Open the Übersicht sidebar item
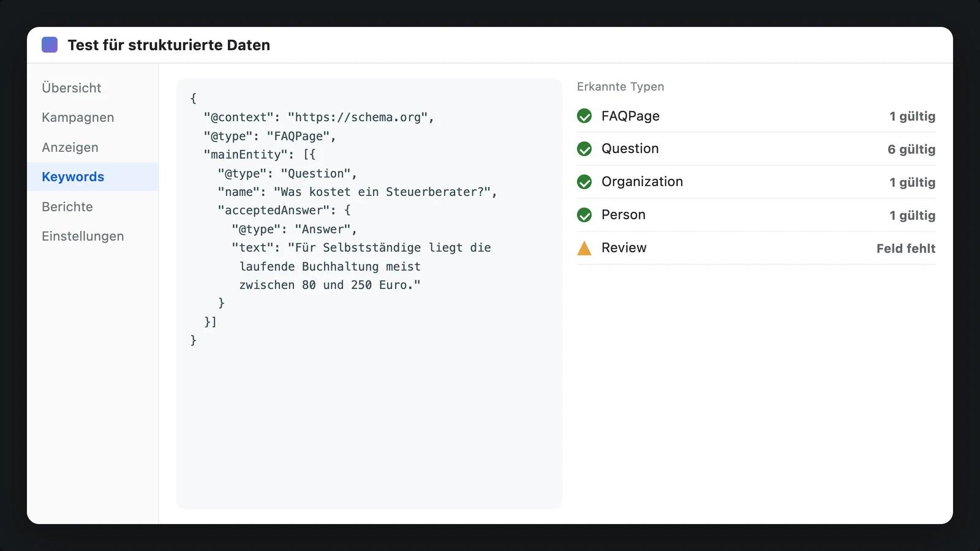 [92, 88]
